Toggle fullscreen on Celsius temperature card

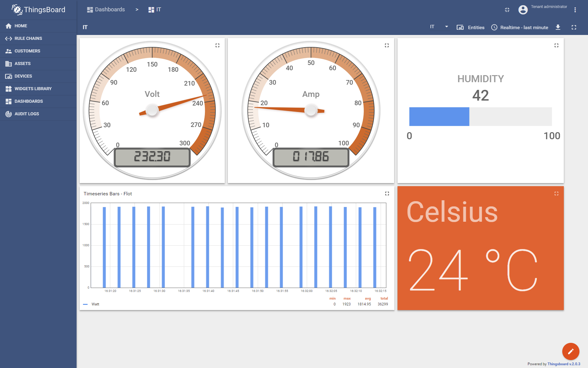(x=556, y=194)
